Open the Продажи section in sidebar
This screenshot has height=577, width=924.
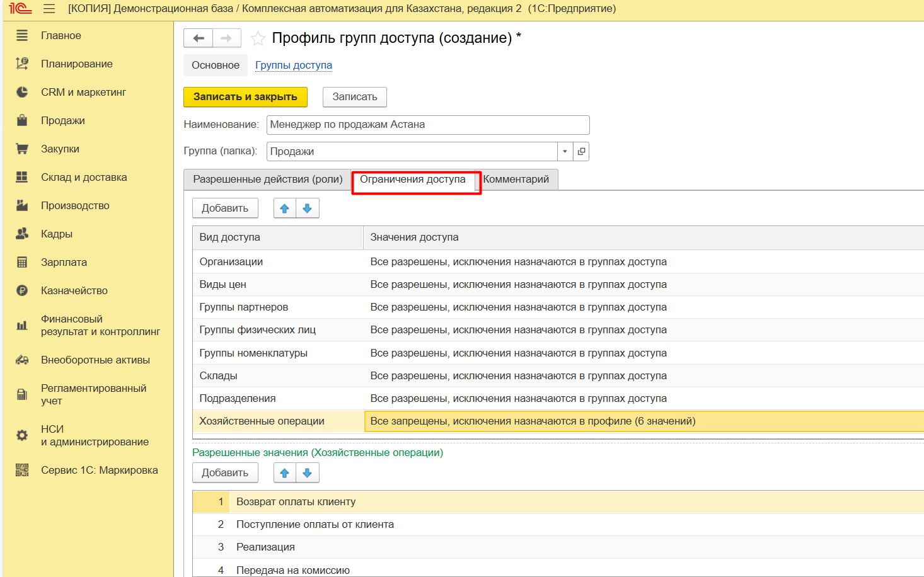[62, 120]
